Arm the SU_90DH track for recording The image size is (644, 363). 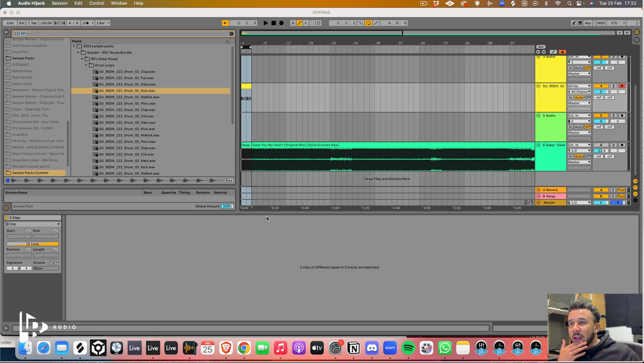(x=622, y=86)
